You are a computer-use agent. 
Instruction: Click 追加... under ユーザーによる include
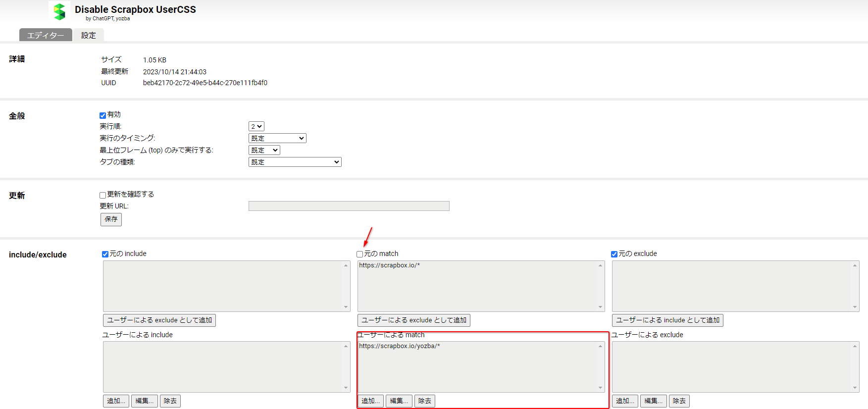116,401
